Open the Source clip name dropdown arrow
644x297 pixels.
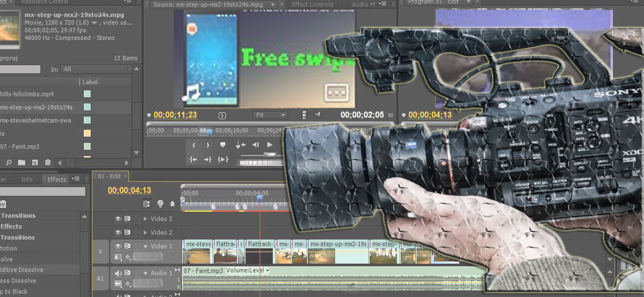click(272, 4)
